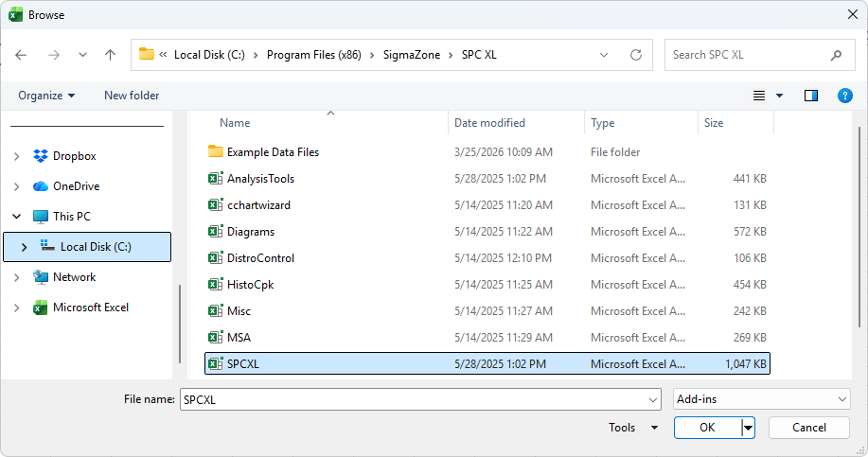Expand the Dropbox tree node

pyautogui.click(x=17, y=156)
